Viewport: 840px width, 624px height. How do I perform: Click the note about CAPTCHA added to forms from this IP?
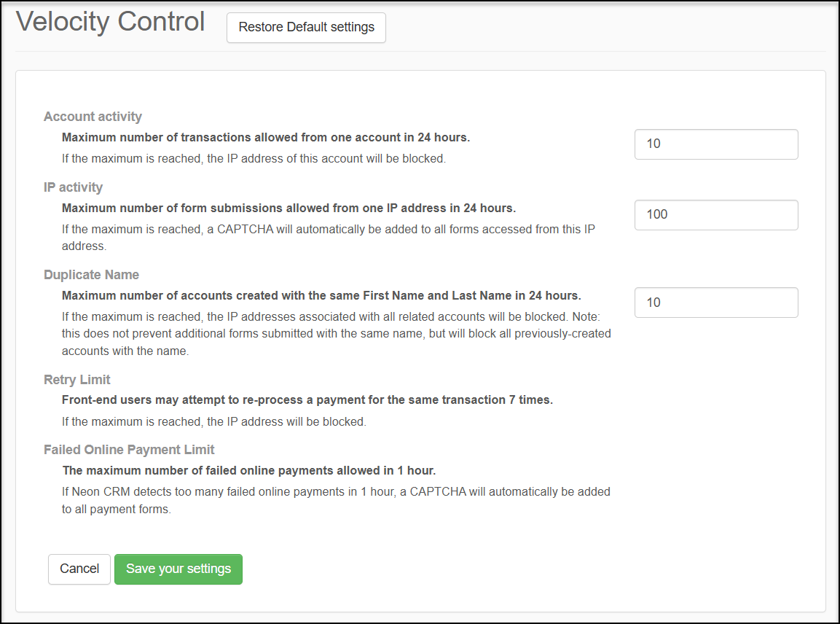click(x=329, y=238)
